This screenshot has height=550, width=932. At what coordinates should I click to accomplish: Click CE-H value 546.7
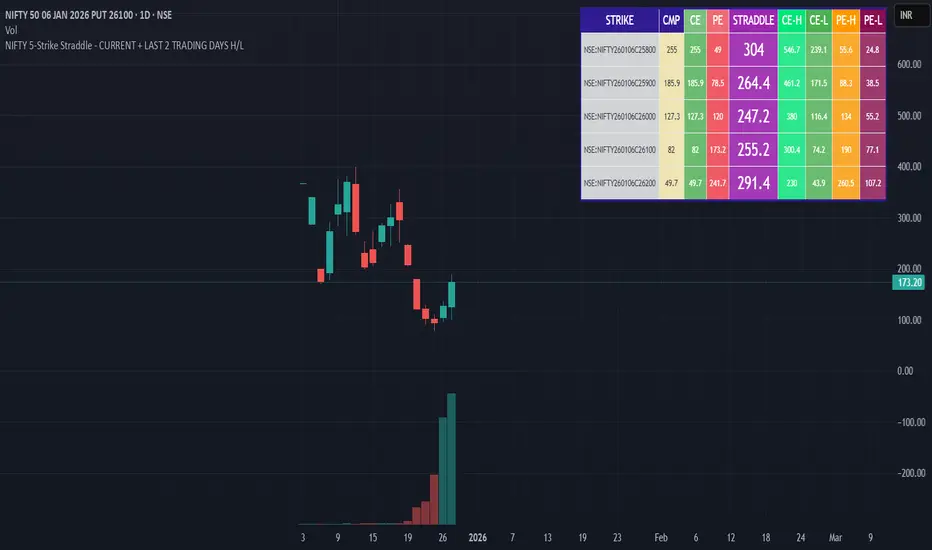tap(792, 49)
